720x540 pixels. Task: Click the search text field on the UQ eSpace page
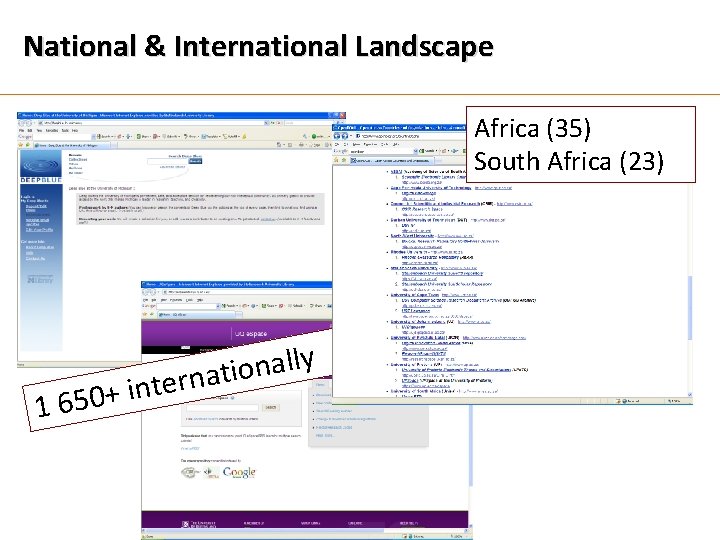pos(222,408)
